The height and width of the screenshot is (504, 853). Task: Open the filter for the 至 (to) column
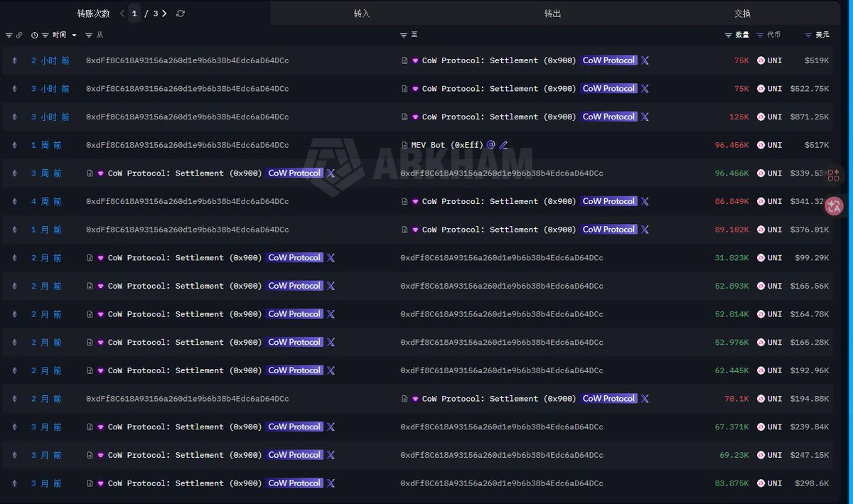click(x=404, y=35)
